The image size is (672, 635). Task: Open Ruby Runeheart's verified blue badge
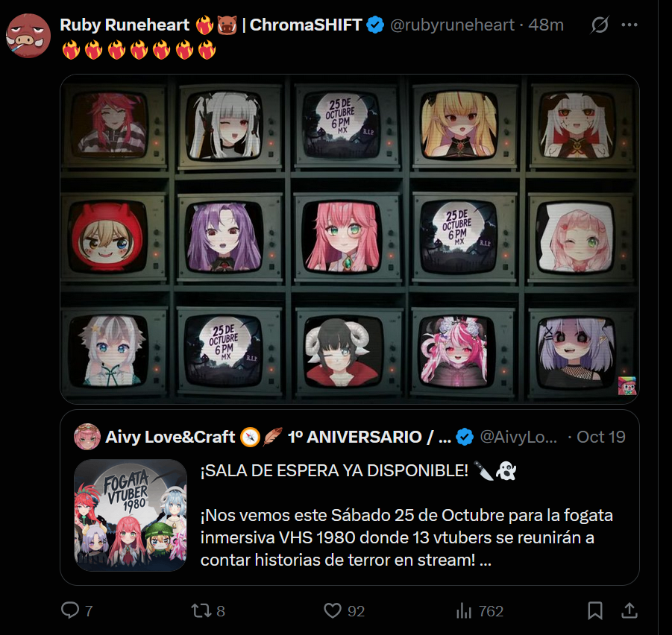(375, 25)
